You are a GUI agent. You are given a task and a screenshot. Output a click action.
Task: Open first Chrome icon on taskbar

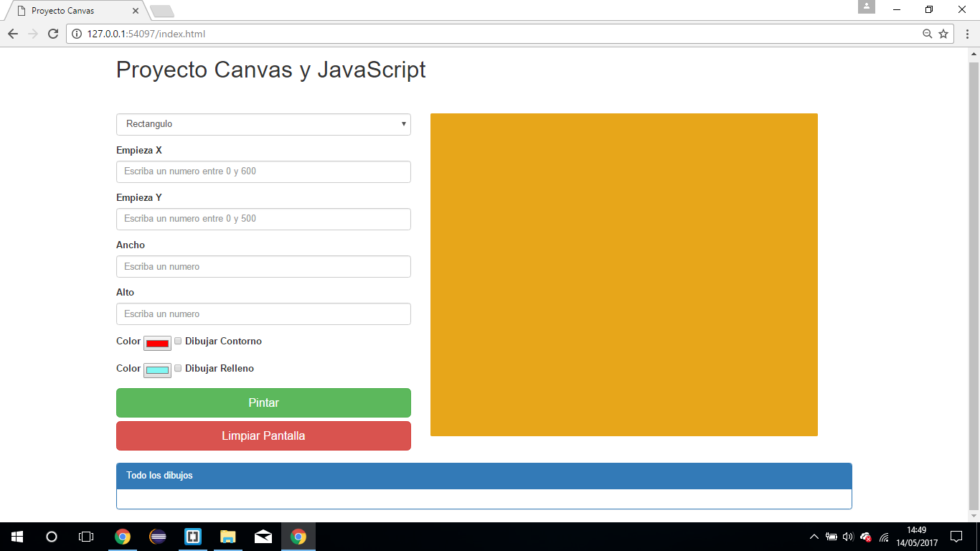[123, 537]
